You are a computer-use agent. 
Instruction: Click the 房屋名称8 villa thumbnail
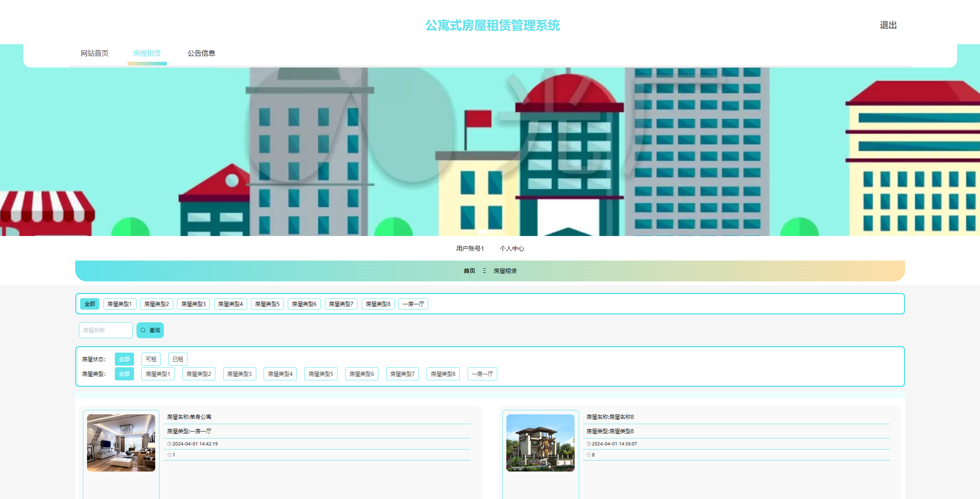pos(540,443)
